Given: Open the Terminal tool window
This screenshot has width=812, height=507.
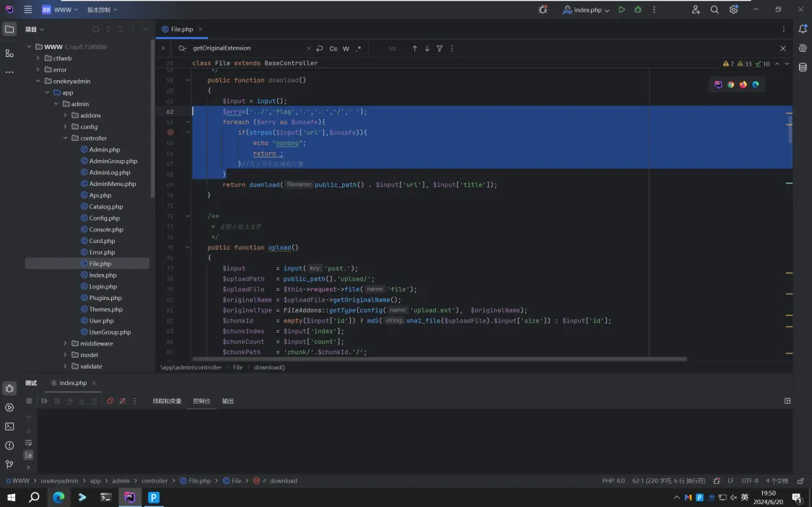Looking at the screenshot, I should point(9,427).
